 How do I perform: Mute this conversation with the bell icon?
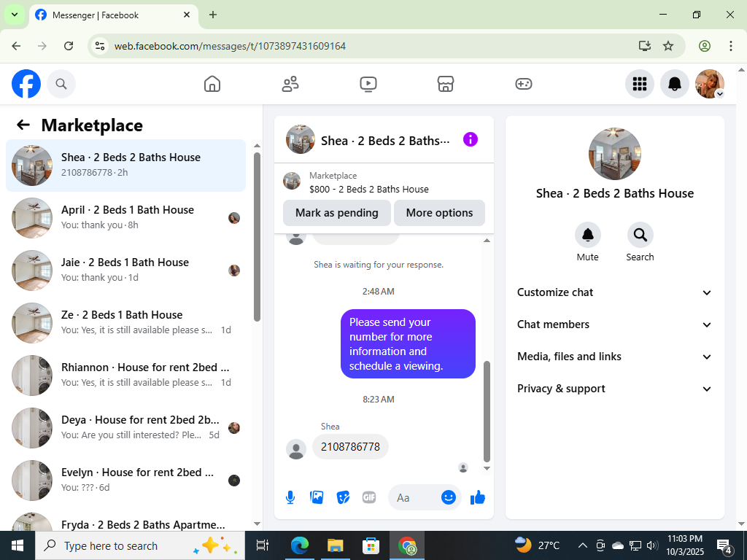click(x=587, y=235)
